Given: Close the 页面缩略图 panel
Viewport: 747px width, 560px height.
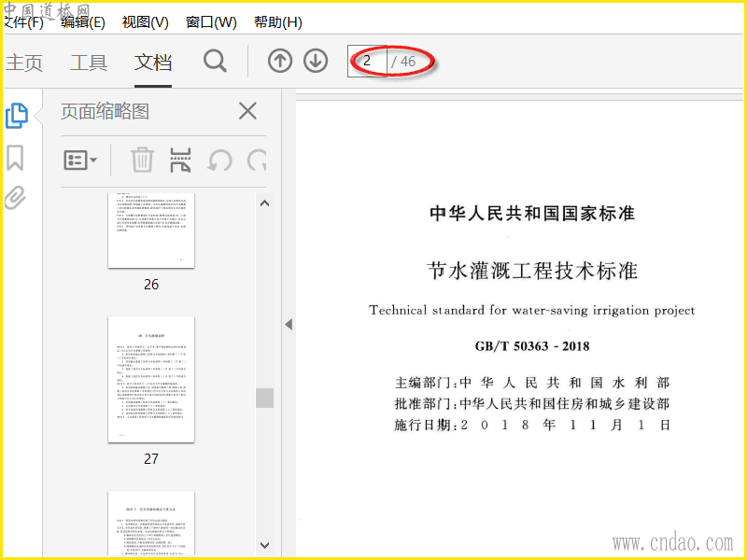Looking at the screenshot, I should pos(247,111).
